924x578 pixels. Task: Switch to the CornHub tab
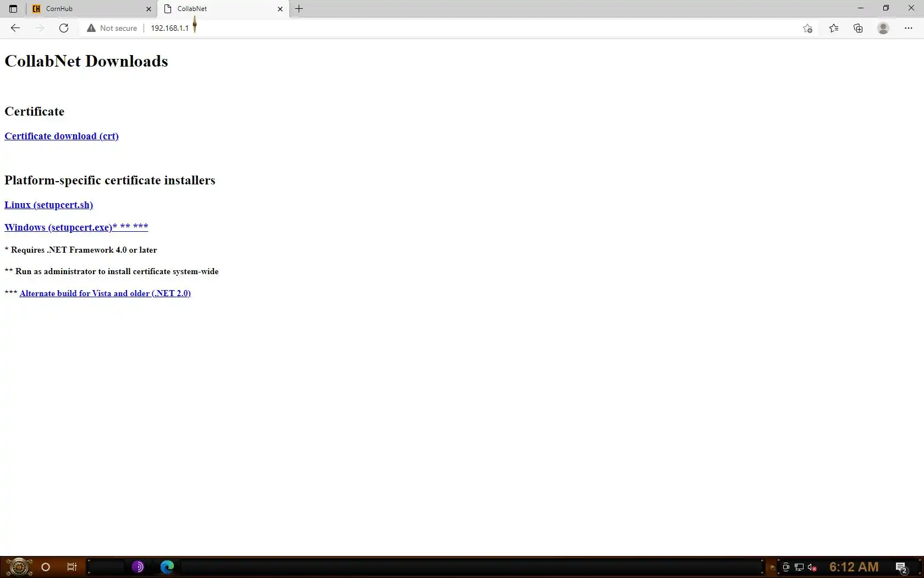coord(91,9)
